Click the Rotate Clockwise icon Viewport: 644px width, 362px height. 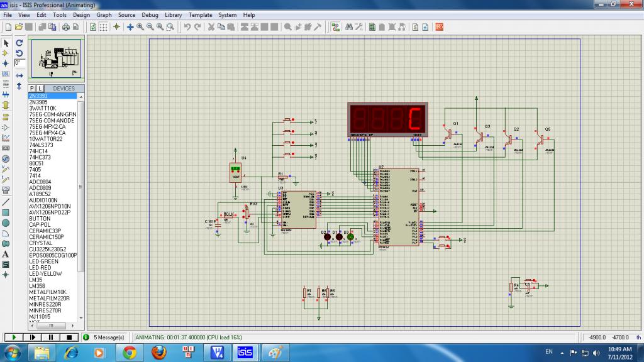coord(19,43)
